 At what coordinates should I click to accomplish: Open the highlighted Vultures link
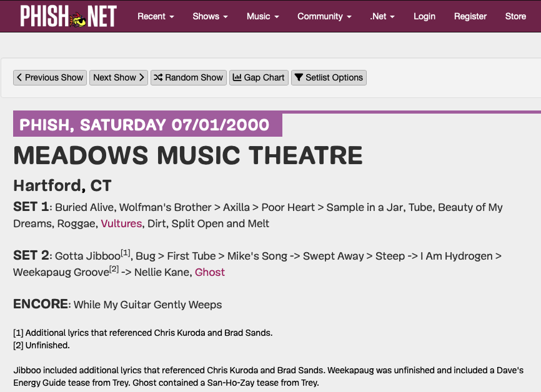[121, 223]
